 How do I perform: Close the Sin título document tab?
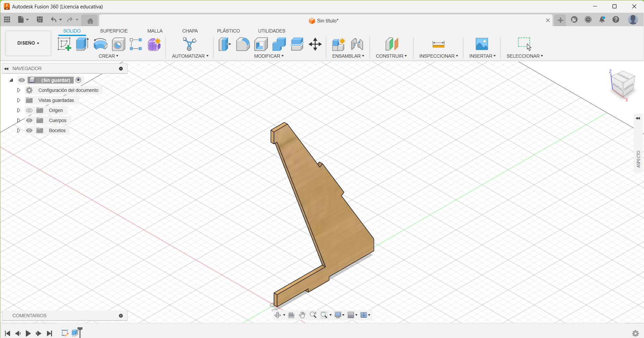click(548, 20)
